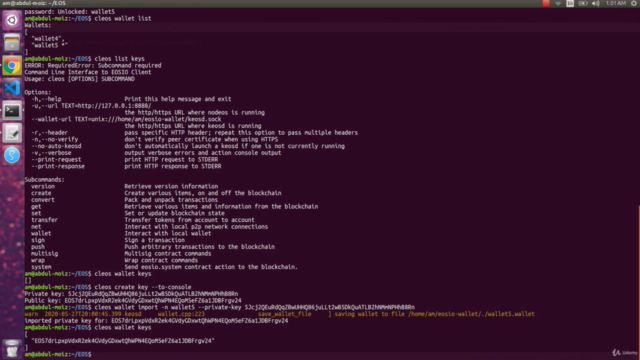Open the En keyboard layout indicator

(570, 3)
